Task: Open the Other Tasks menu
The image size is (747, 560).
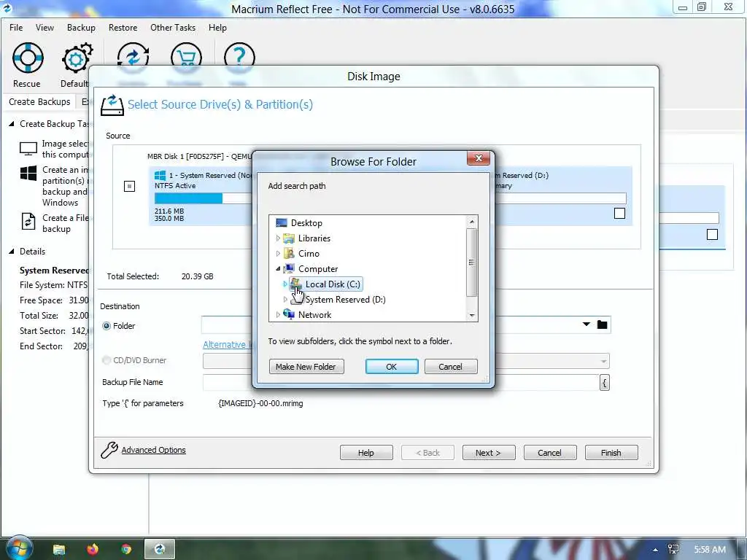Action: [173, 28]
